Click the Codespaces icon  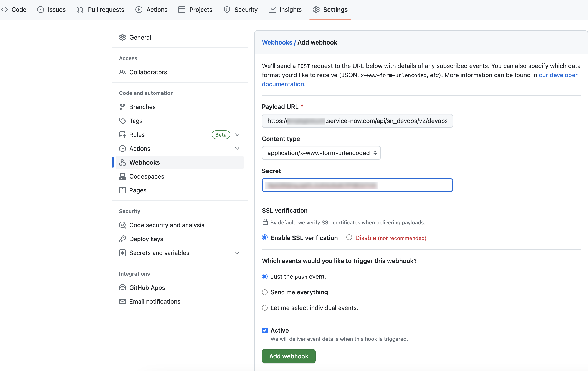[x=122, y=176]
